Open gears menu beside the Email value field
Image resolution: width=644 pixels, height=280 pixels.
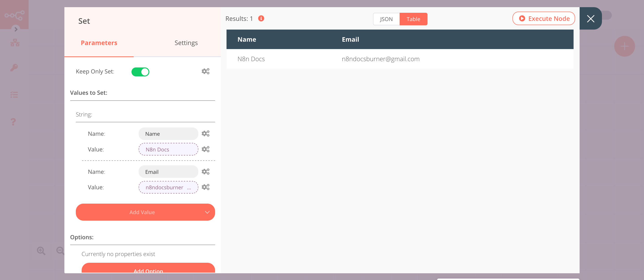tap(205, 187)
